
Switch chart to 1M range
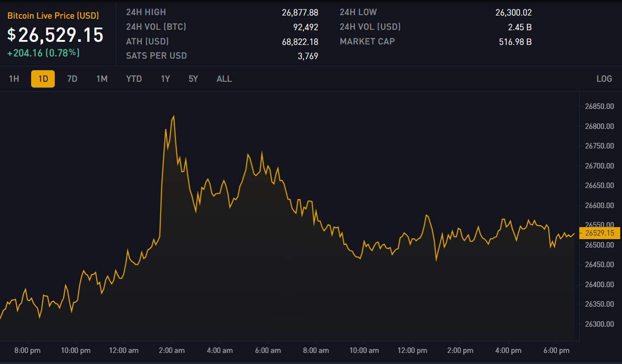pyautogui.click(x=102, y=79)
